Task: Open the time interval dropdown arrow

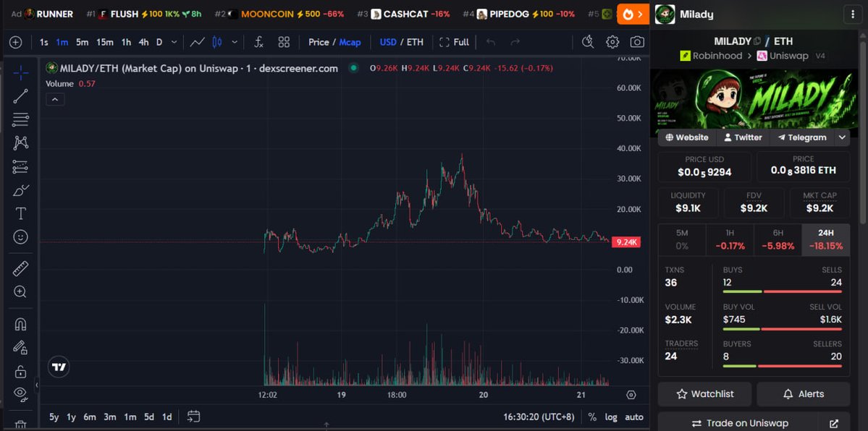Action: (174, 42)
